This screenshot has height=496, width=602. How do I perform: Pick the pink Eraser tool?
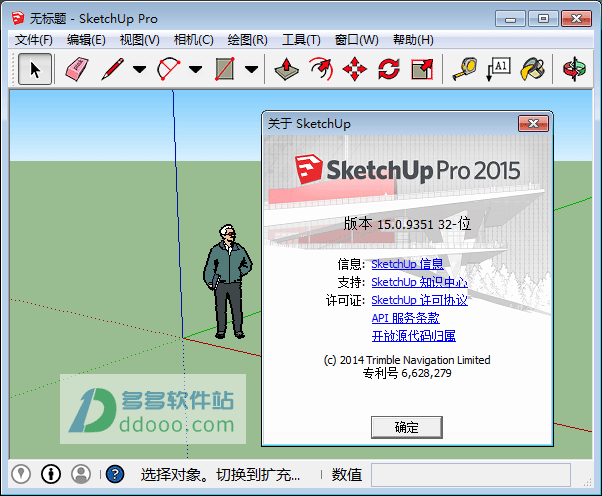point(77,69)
